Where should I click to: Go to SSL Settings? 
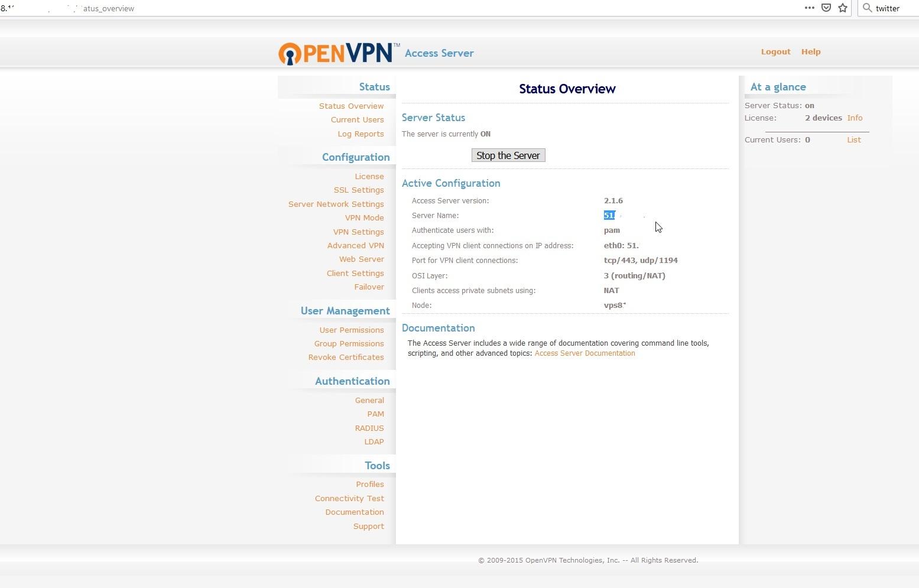tap(359, 190)
